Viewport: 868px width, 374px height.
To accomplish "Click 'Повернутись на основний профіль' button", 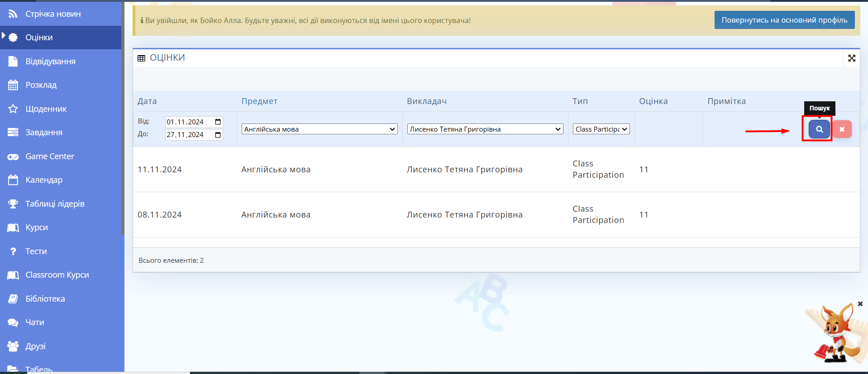I will 784,20.
